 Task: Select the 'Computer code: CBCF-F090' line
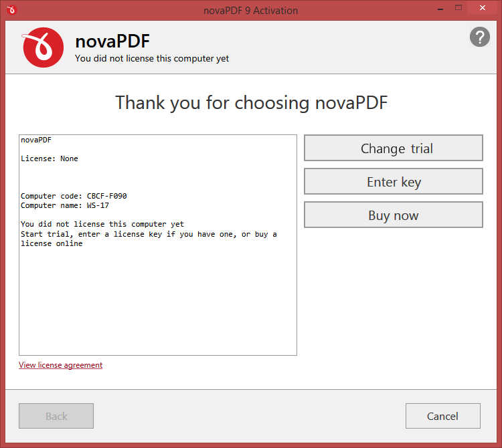click(74, 196)
